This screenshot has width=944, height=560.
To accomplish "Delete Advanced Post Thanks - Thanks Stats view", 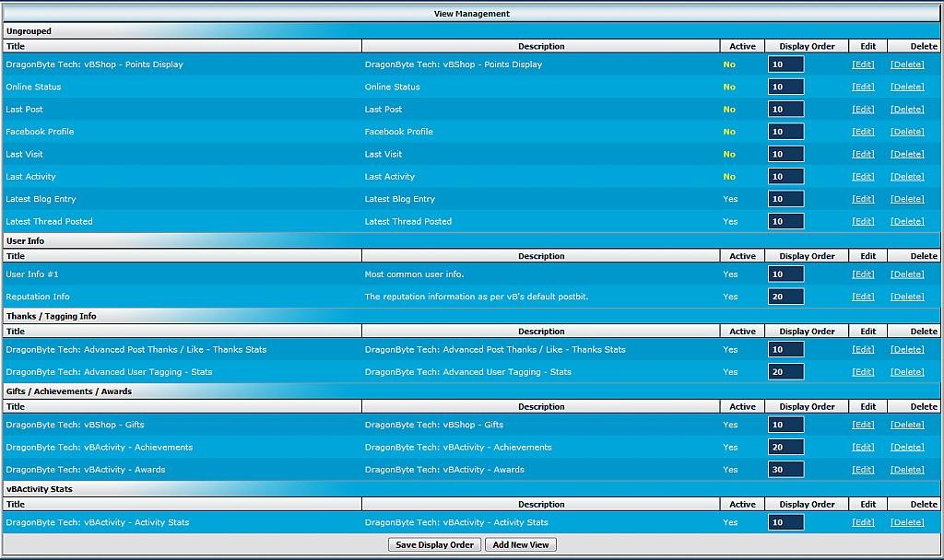I will click(x=907, y=349).
